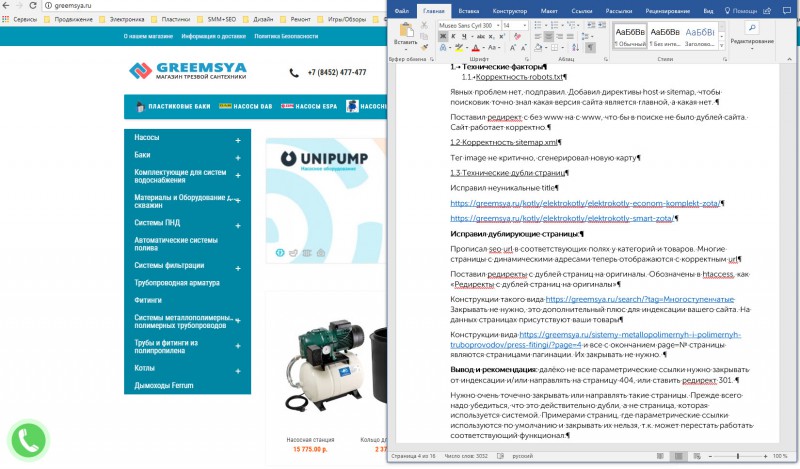Decrease font size with the smaller A icon
Viewport: 800px width, 469px height.
point(524,48)
